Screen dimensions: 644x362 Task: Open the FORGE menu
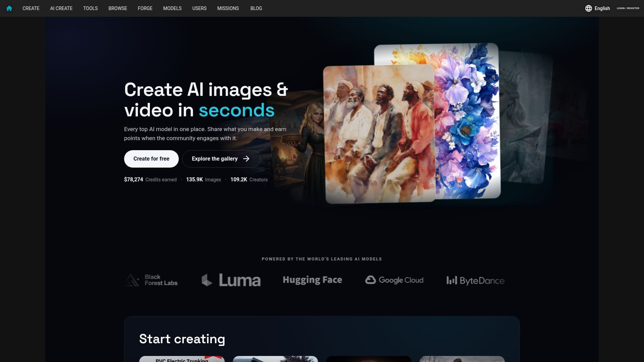145,8
